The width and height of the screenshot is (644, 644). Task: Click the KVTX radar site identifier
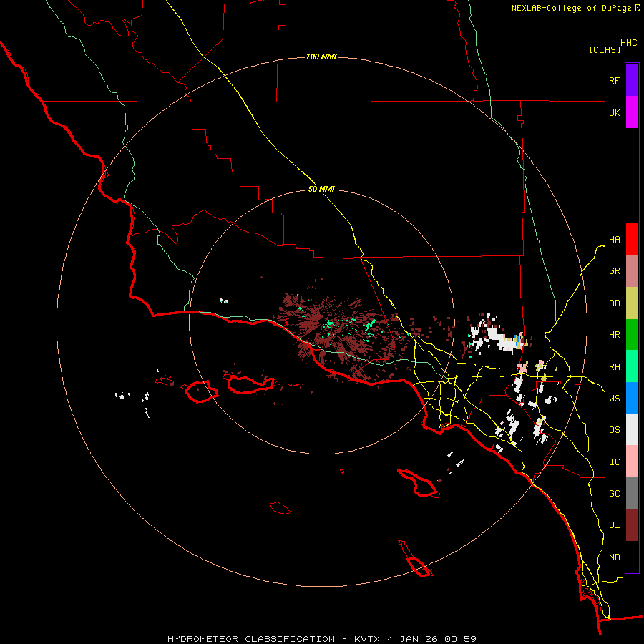tap(367, 639)
